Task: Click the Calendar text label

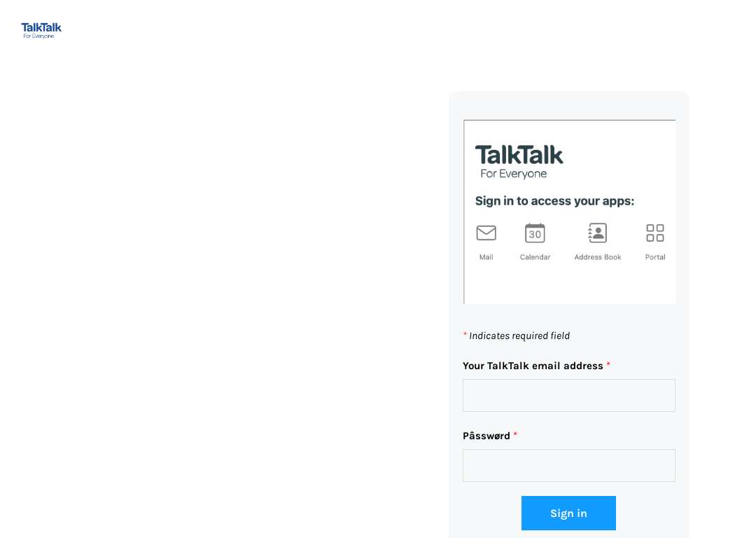Action: tap(535, 257)
